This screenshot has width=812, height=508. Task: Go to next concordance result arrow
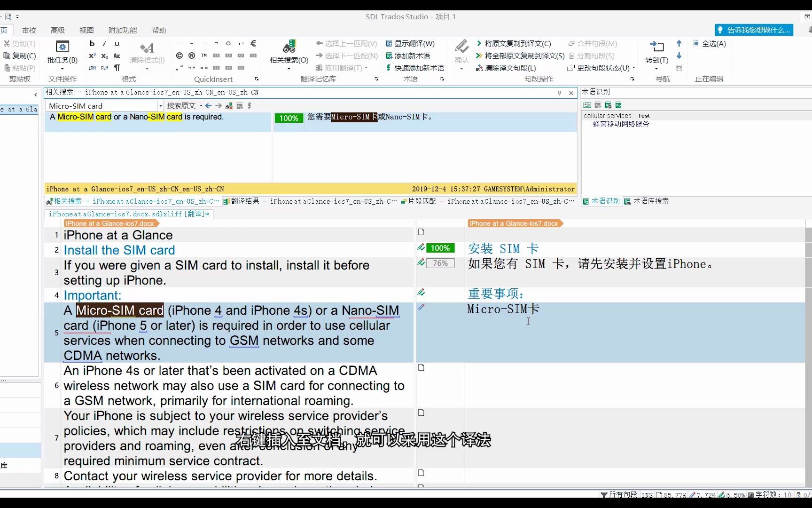tap(219, 106)
